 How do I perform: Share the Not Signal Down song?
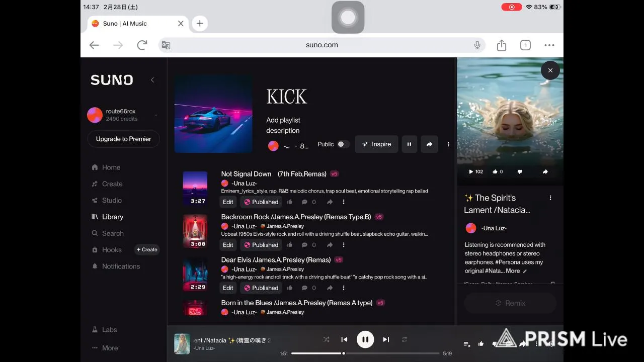330,202
